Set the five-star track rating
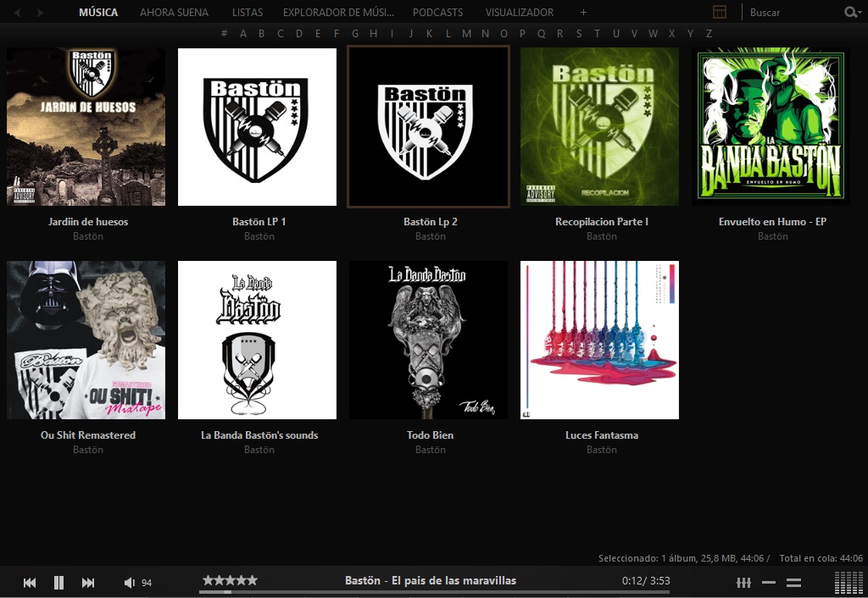The width and height of the screenshot is (868, 598). (230, 580)
